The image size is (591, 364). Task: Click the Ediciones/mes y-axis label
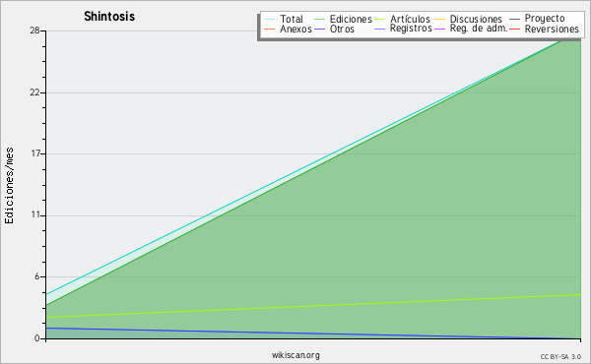point(9,186)
